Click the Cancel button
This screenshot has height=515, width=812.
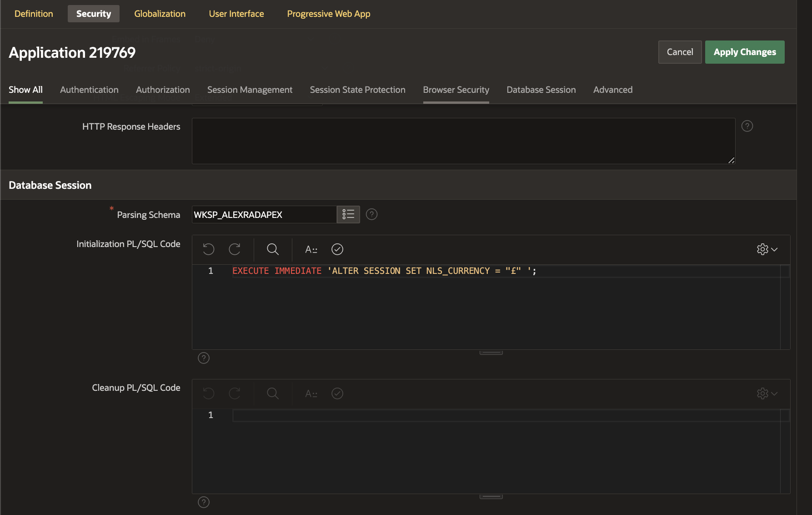click(680, 52)
